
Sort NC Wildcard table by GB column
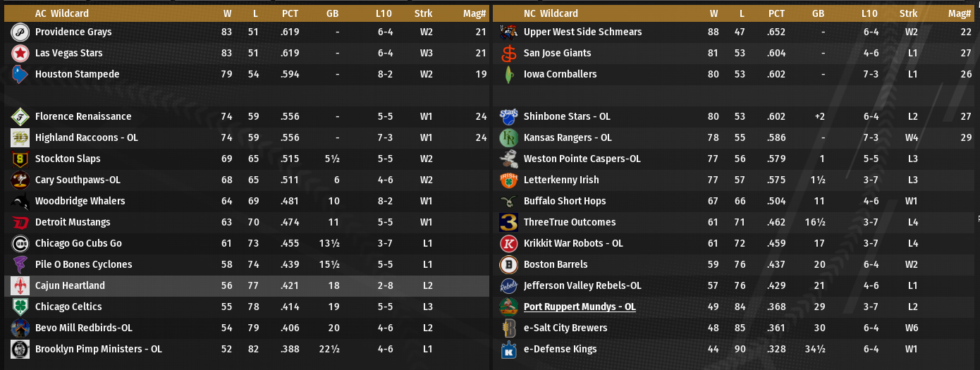coord(818,13)
